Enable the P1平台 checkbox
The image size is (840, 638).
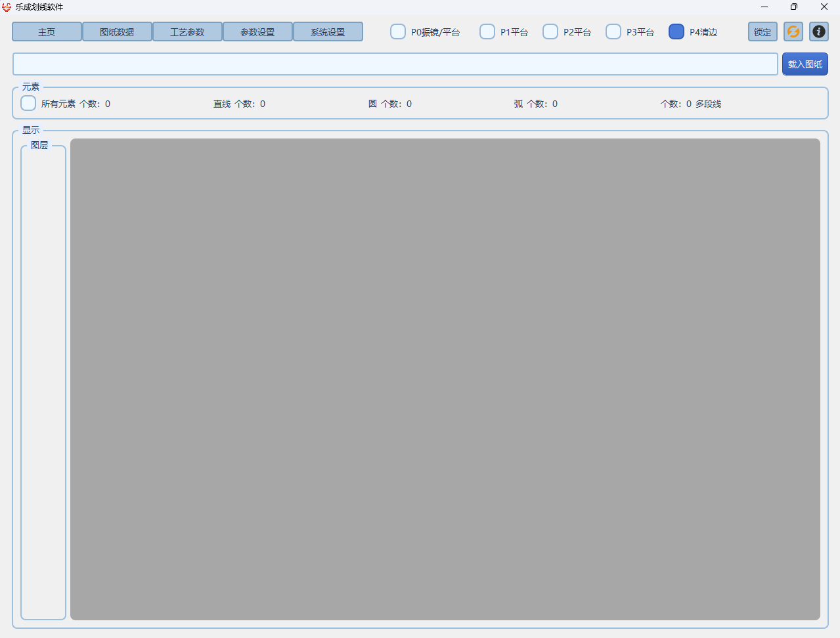pos(487,32)
